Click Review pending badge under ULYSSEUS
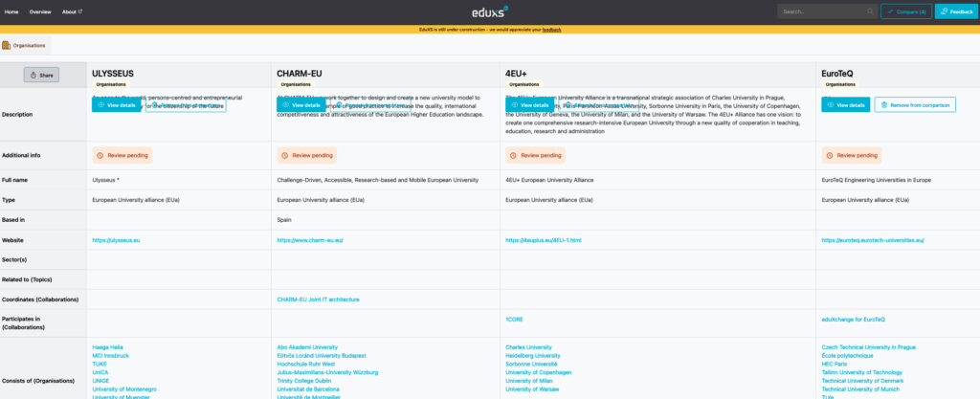This screenshot has height=399, width=980. coord(122,155)
